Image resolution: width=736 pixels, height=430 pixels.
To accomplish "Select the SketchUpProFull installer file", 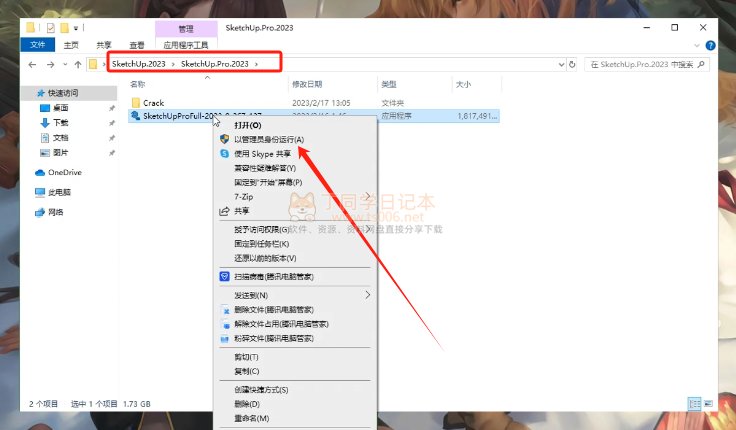I will [x=314, y=116].
